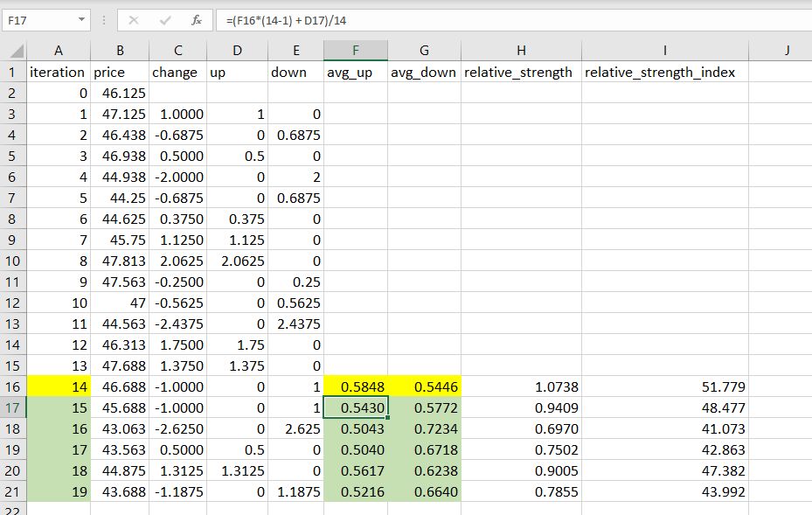The height and width of the screenshot is (515, 812).
Task: Select active cell 0.5430
Action: click(x=355, y=407)
